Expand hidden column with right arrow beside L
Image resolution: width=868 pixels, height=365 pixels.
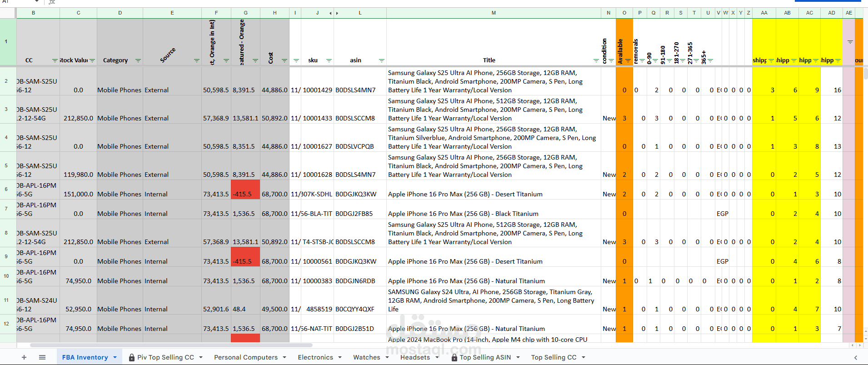337,13
